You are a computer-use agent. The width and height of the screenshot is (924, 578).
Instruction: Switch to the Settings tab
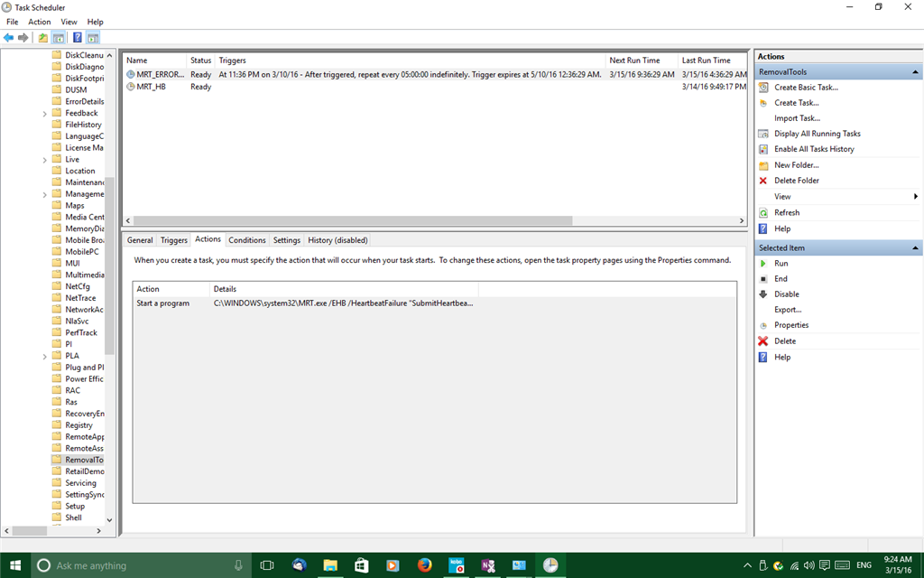pyautogui.click(x=286, y=240)
